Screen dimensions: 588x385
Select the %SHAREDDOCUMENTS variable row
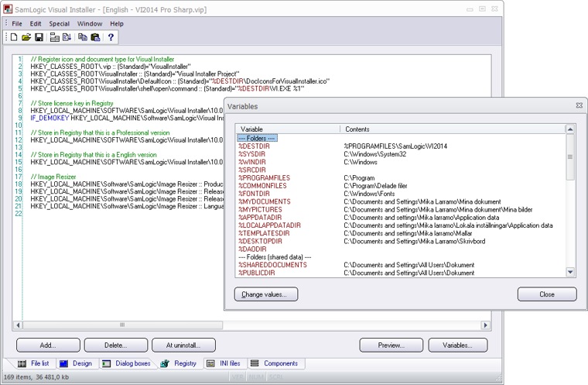pyautogui.click(x=402, y=265)
